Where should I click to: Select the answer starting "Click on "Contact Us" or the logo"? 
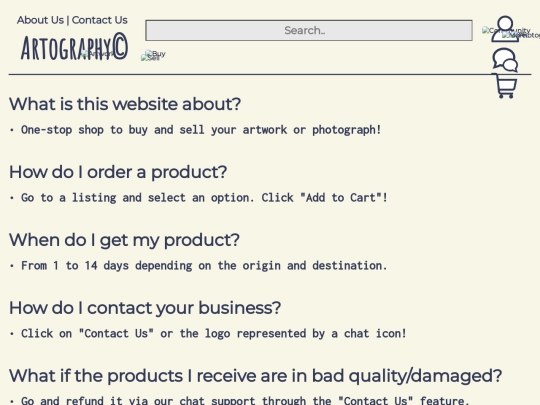click(x=214, y=333)
